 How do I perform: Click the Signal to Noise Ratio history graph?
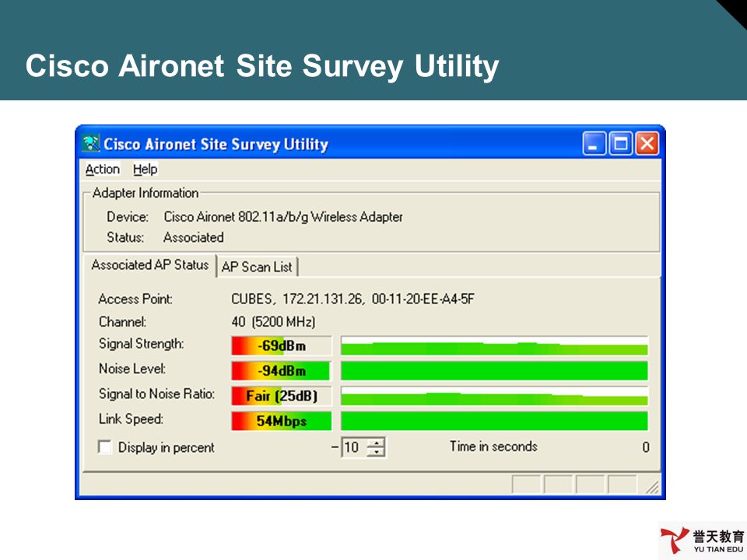point(495,396)
